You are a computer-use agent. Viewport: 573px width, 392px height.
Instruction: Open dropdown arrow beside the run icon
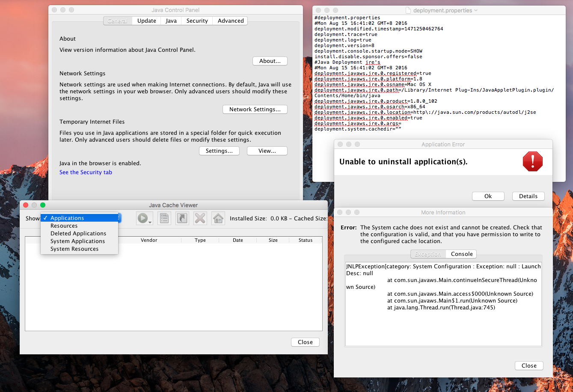pyautogui.click(x=150, y=222)
